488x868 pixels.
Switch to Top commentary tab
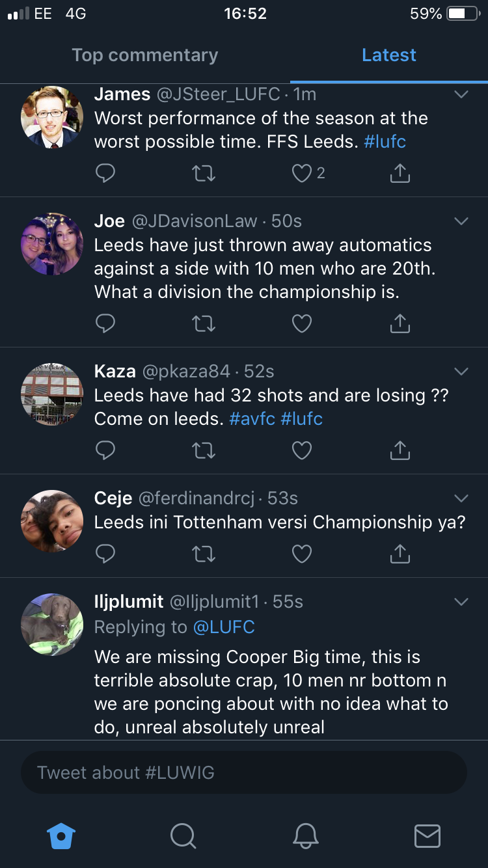pyautogui.click(x=144, y=55)
